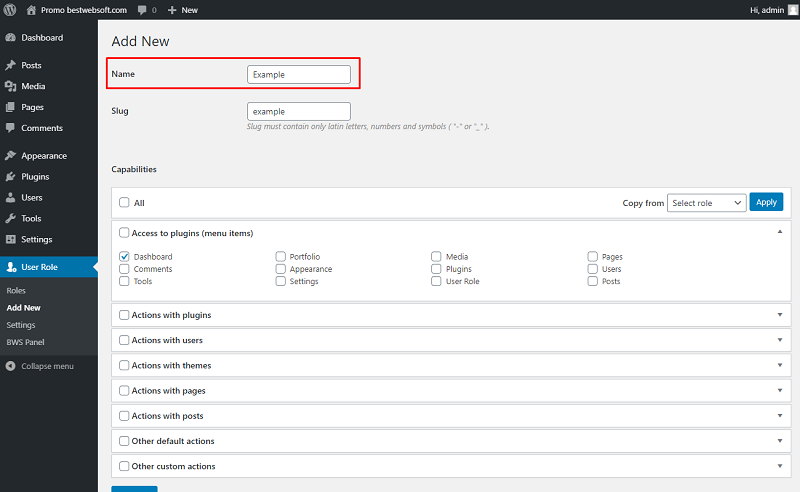The width and height of the screenshot is (800, 492).
Task: Click the plus icon next to New
Action: (172, 10)
